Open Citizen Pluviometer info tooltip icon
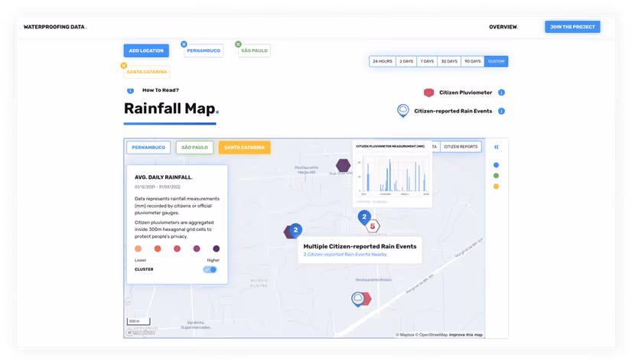The image size is (632, 364). point(501,93)
